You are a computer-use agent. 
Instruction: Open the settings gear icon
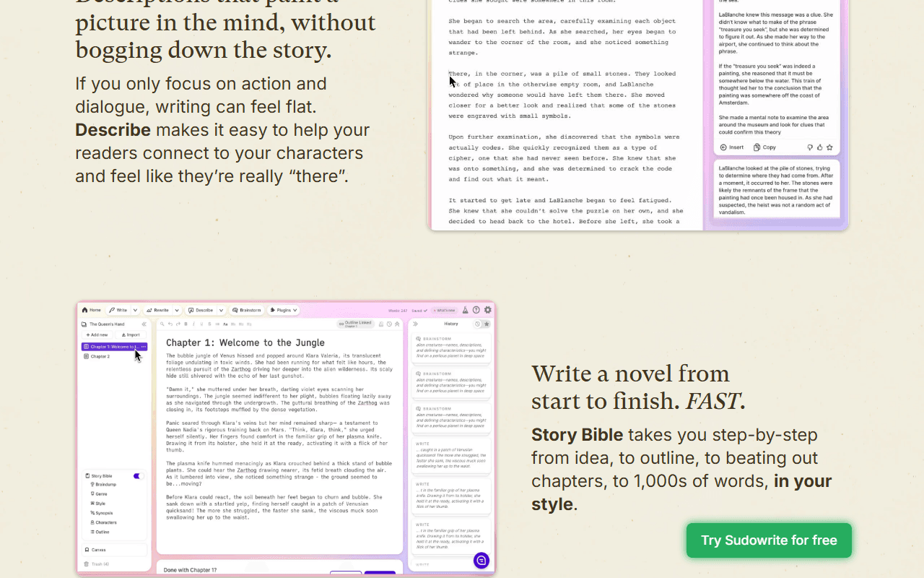click(x=488, y=310)
